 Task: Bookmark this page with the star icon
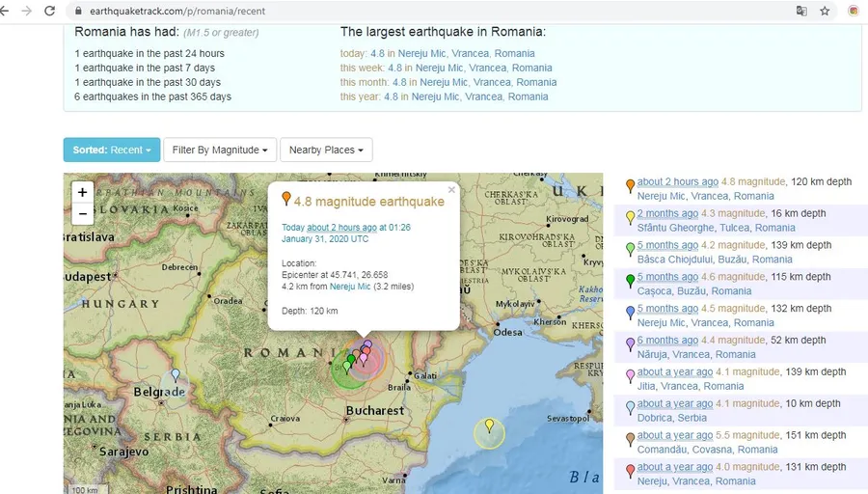[825, 11]
